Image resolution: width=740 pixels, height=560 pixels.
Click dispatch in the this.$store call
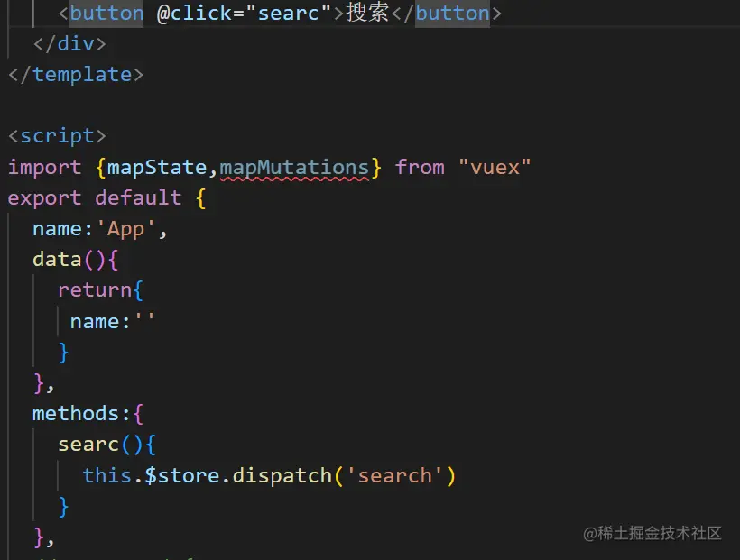coord(282,475)
